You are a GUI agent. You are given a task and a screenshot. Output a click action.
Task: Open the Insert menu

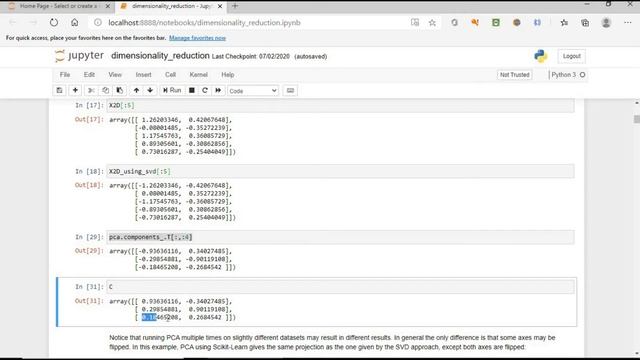pyautogui.click(x=143, y=75)
